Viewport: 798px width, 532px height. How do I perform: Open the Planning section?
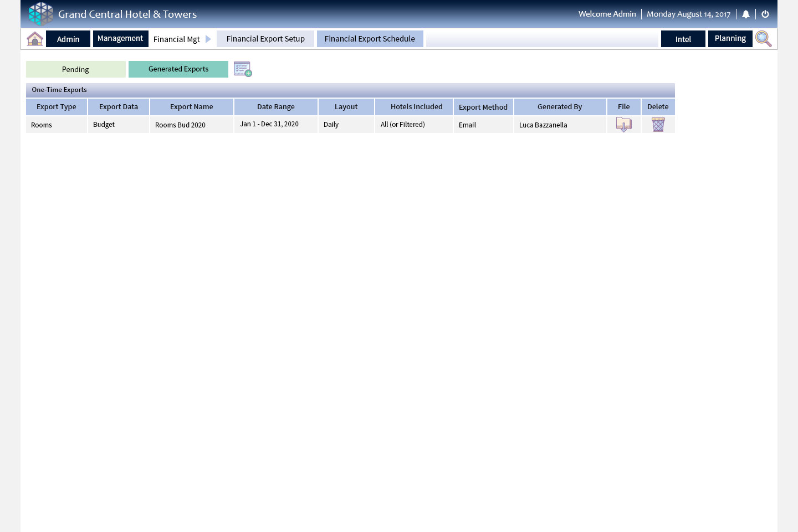point(730,39)
